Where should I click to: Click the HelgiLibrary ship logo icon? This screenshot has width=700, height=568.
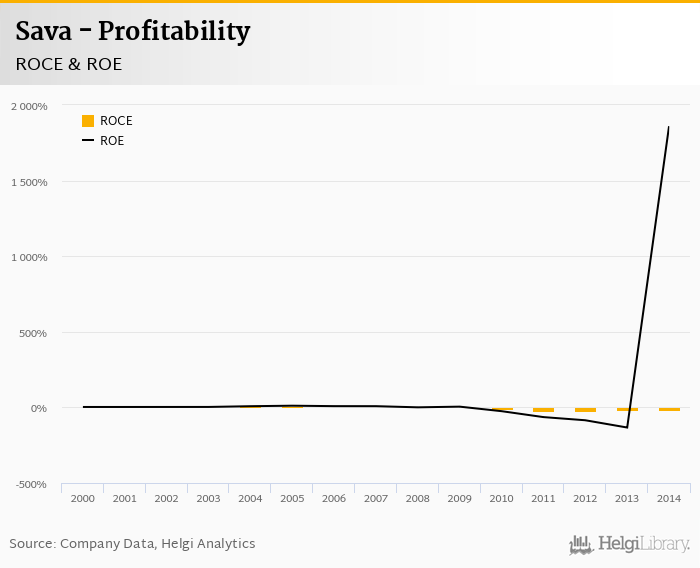(x=581, y=545)
